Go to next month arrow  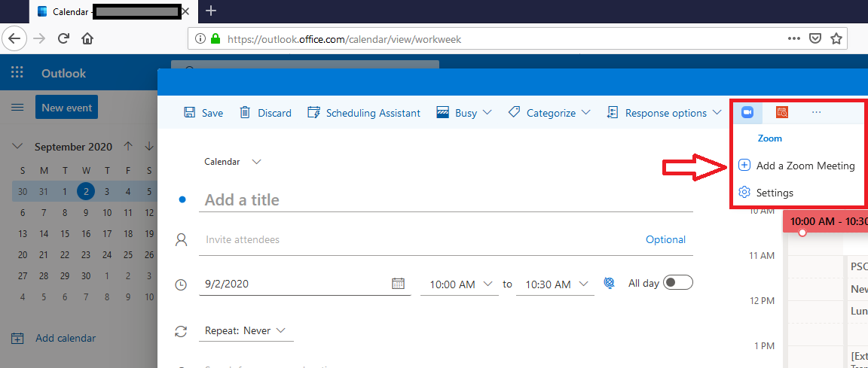(x=149, y=147)
